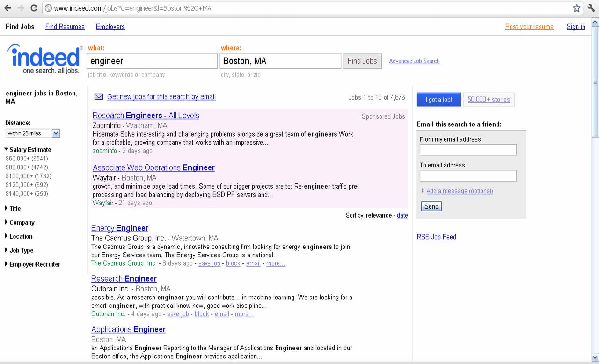The height and width of the screenshot is (364, 599).
Task: Sort results by date
Action: point(402,216)
